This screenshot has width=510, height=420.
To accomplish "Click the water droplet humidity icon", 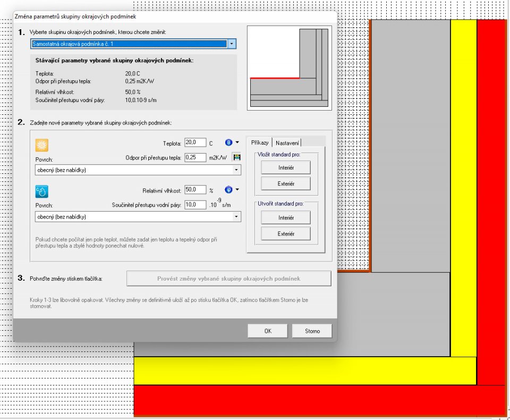I will point(41,191).
